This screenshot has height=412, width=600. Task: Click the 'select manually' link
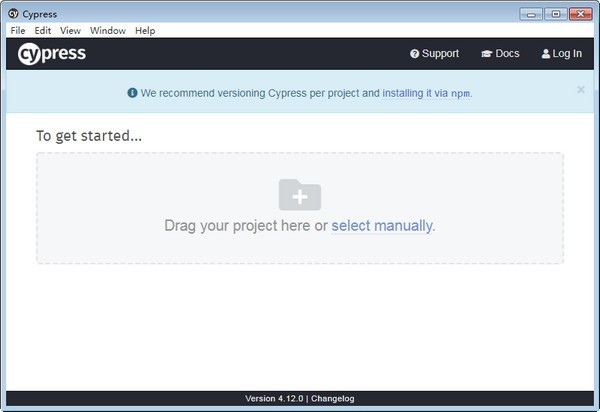coord(382,226)
